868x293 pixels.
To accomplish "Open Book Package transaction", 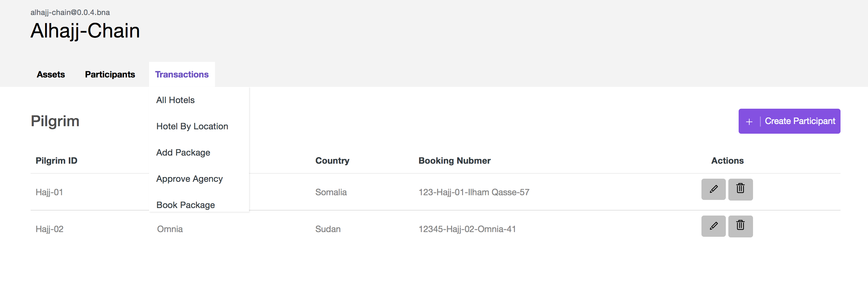I will click(x=185, y=204).
